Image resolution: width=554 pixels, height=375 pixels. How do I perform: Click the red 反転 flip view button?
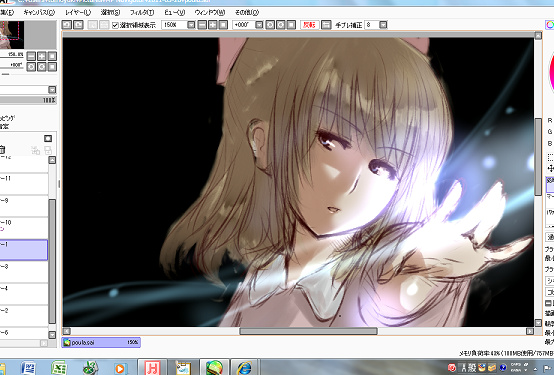(x=310, y=25)
